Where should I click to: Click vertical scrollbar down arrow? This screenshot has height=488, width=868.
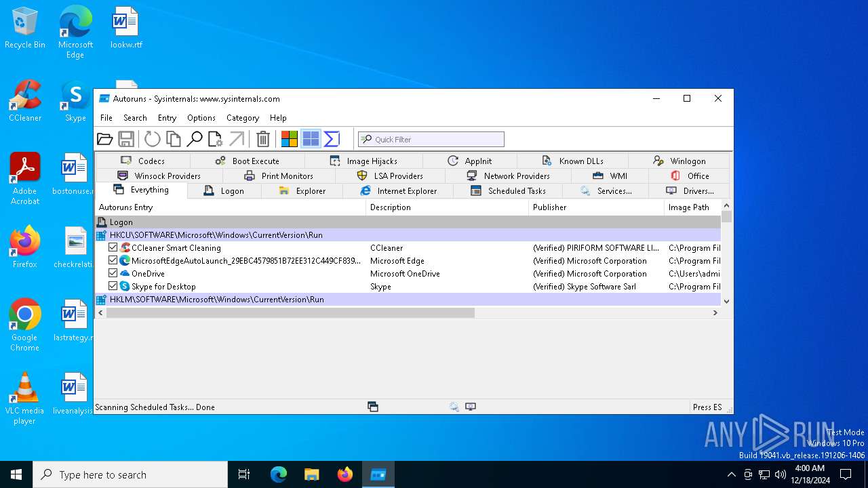click(x=726, y=301)
